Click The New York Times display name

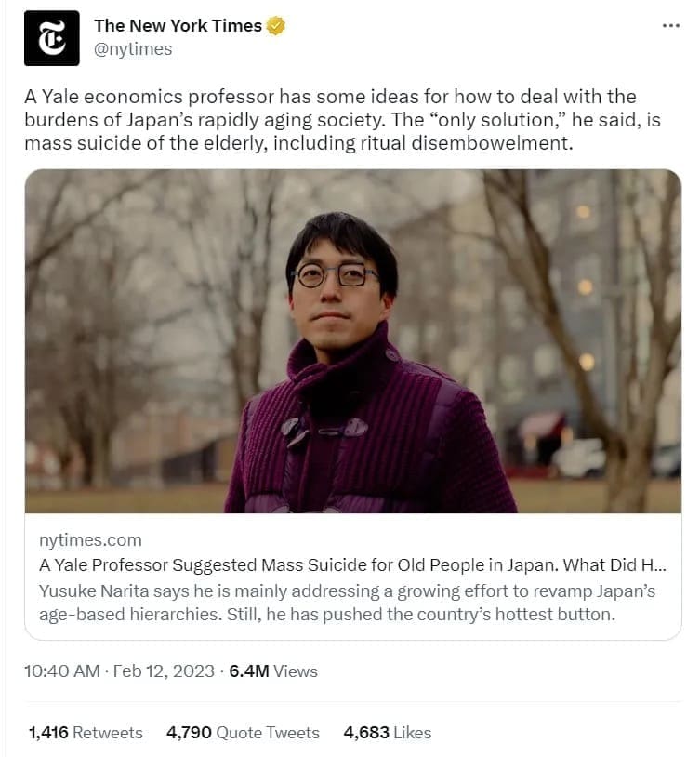pyautogui.click(x=178, y=26)
